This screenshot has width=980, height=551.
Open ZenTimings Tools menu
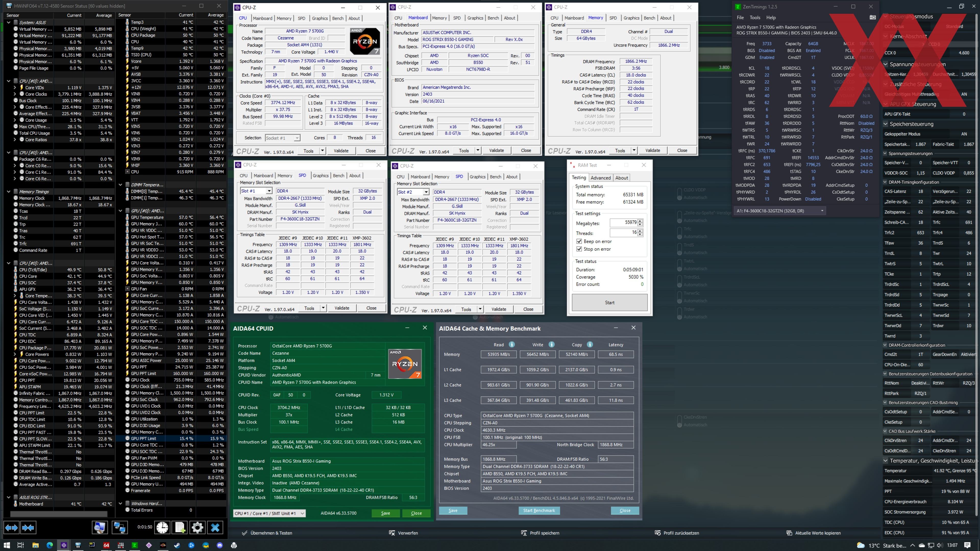[755, 18]
